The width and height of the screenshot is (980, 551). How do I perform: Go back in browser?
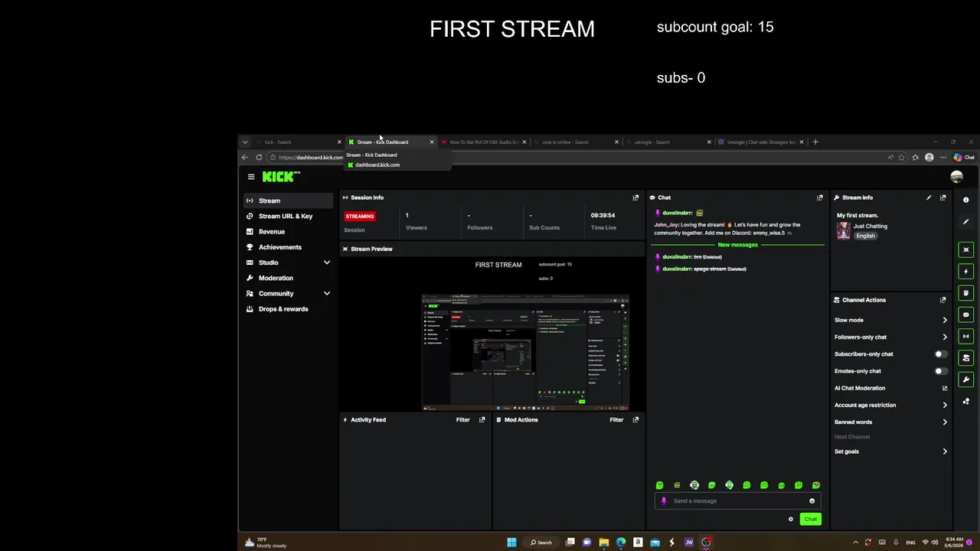(245, 158)
